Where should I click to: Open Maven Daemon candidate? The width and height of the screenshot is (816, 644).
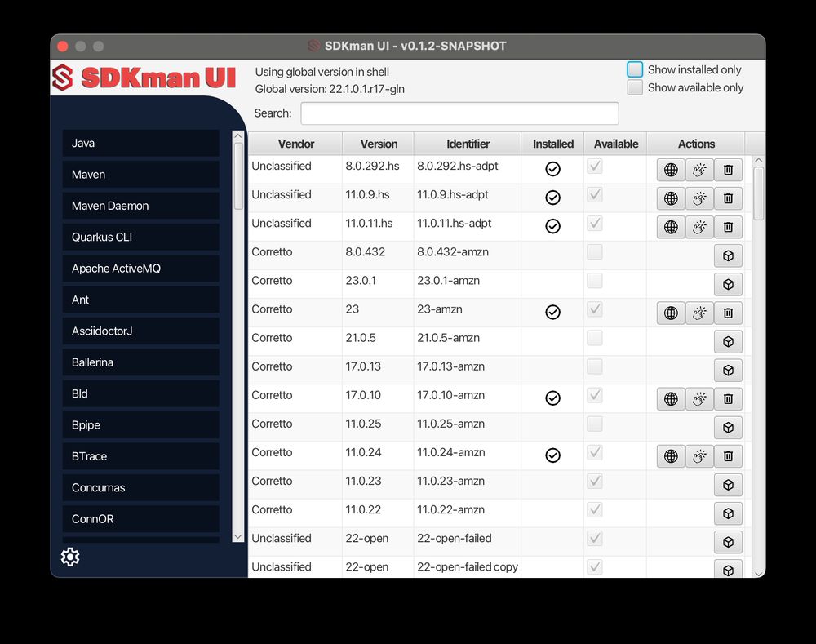point(140,206)
